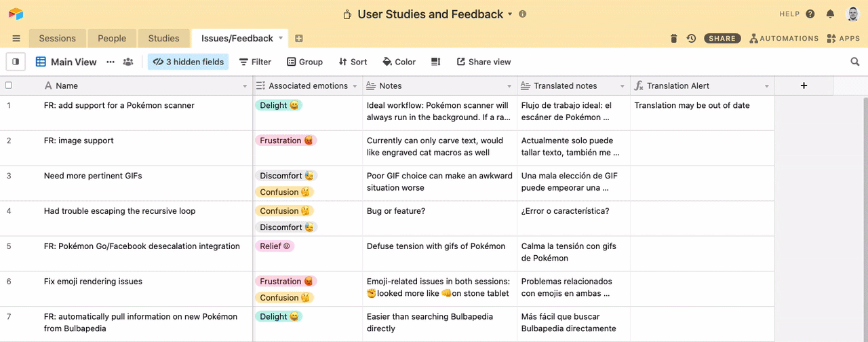Click the long text icon in Notes header
Screen dimensions: 868x342
[371, 85]
